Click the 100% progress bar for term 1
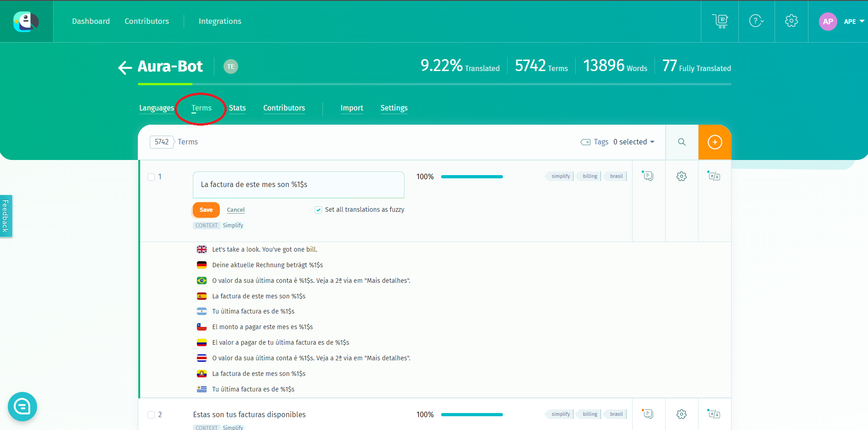The width and height of the screenshot is (868, 430). pos(472,176)
